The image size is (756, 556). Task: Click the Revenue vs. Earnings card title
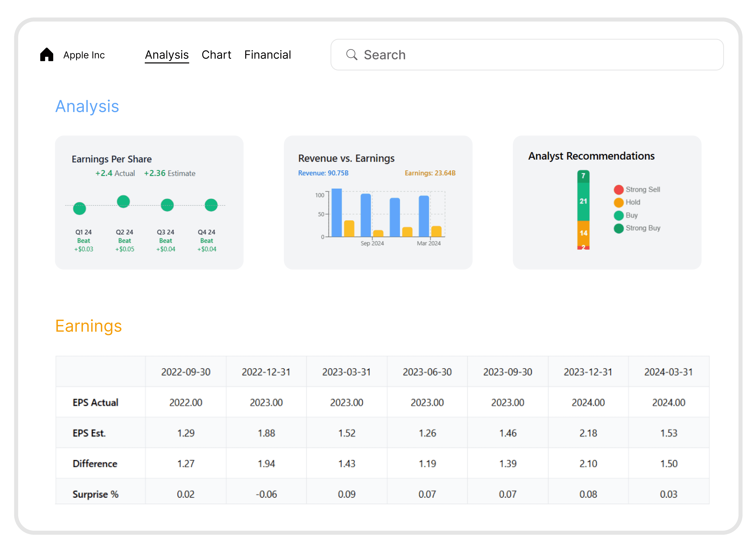tap(346, 158)
